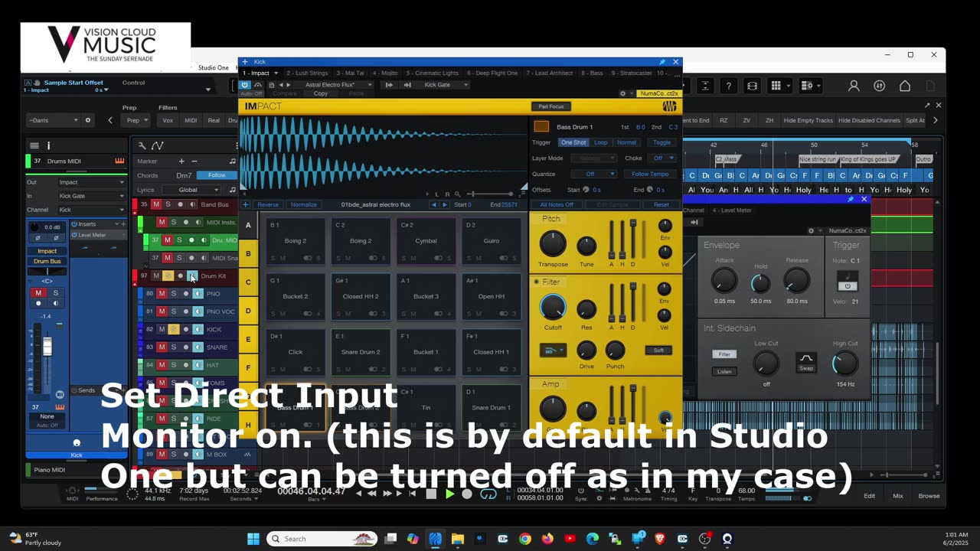980x551 pixels.
Task: Select Normal trigger mode
Action: pyautogui.click(x=626, y=142)
